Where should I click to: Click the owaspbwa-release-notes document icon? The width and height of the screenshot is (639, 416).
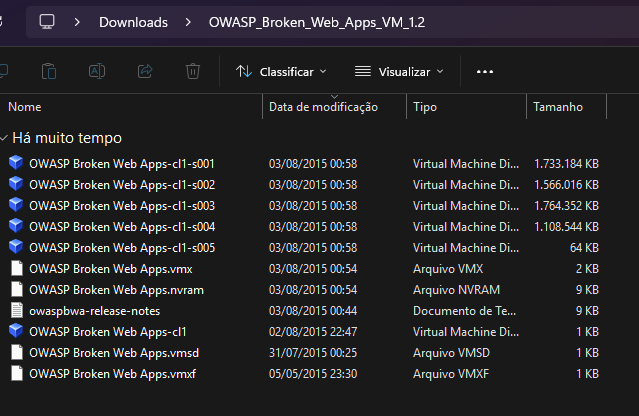point(16,310)
